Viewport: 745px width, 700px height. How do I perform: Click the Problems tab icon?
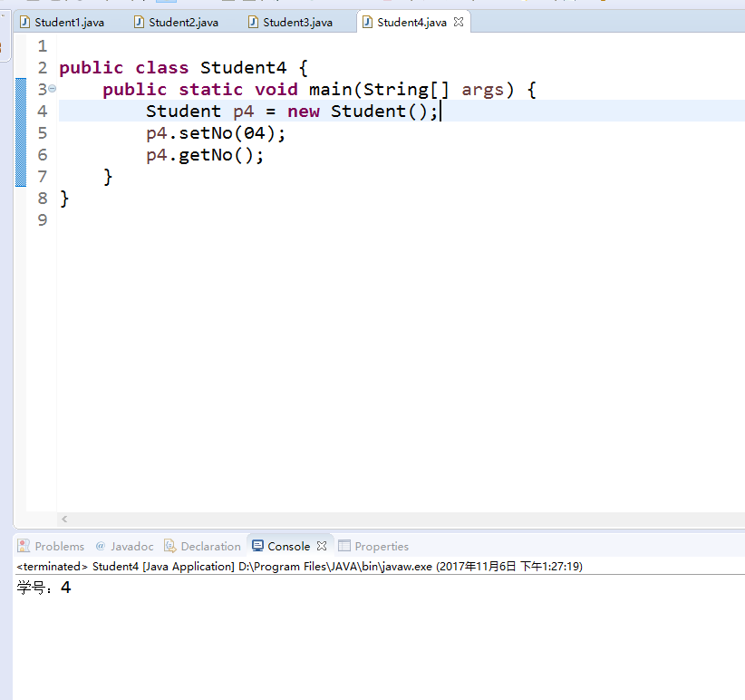(x=24, y=546)
